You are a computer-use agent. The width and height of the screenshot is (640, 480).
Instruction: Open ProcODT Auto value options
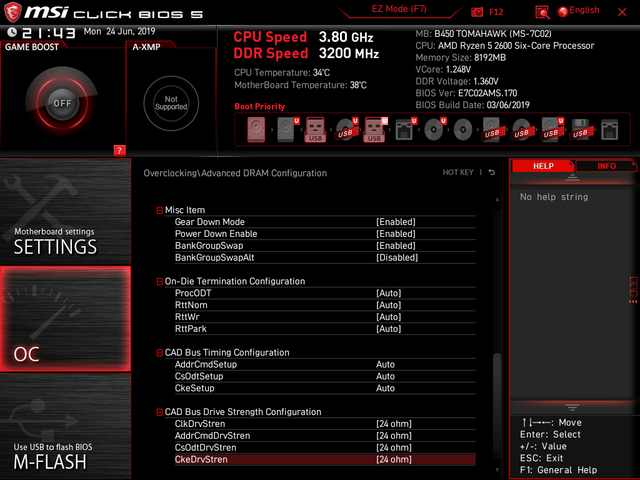click(389, 293)
